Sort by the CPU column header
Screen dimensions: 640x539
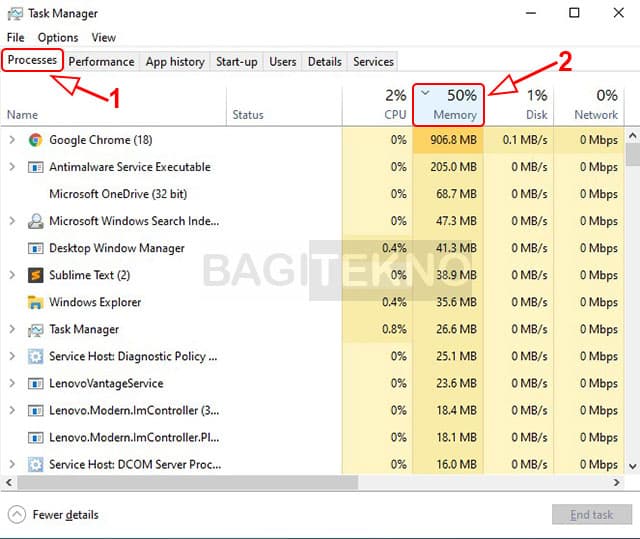pos(377,106)
